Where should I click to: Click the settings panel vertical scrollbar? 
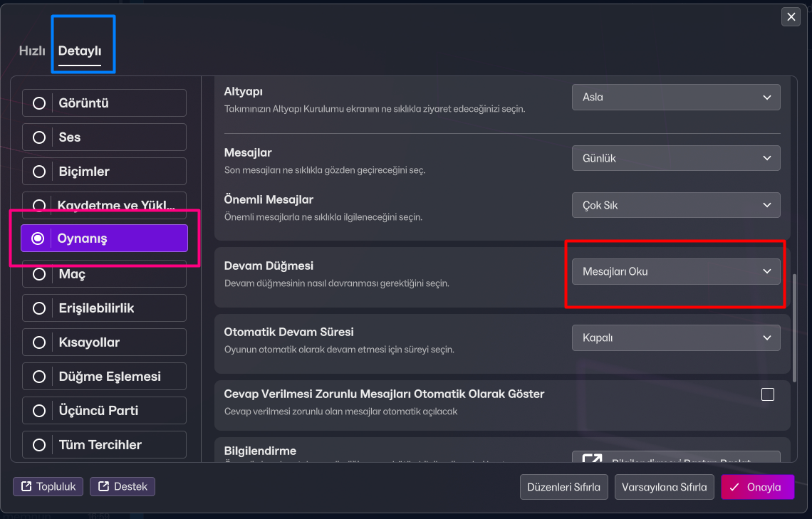click(x=794, y=327)
